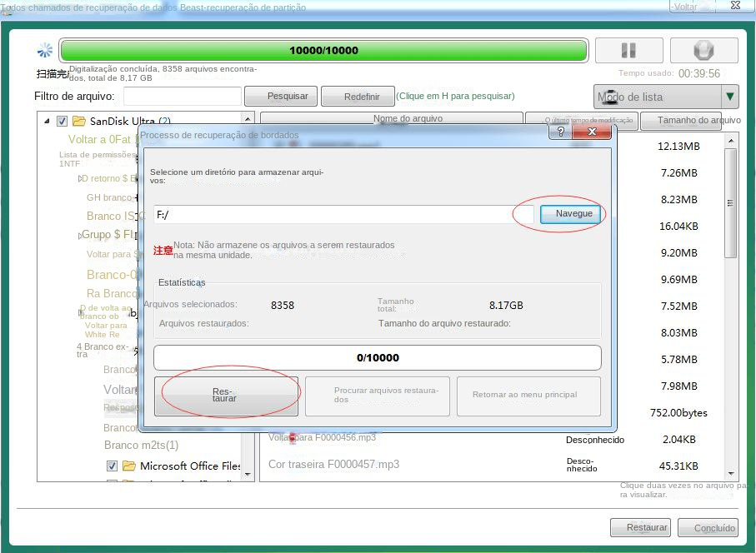Click the spinning scan status icon
The height and width of the screenshot is (553, 756).
click(x=46, y=50)
